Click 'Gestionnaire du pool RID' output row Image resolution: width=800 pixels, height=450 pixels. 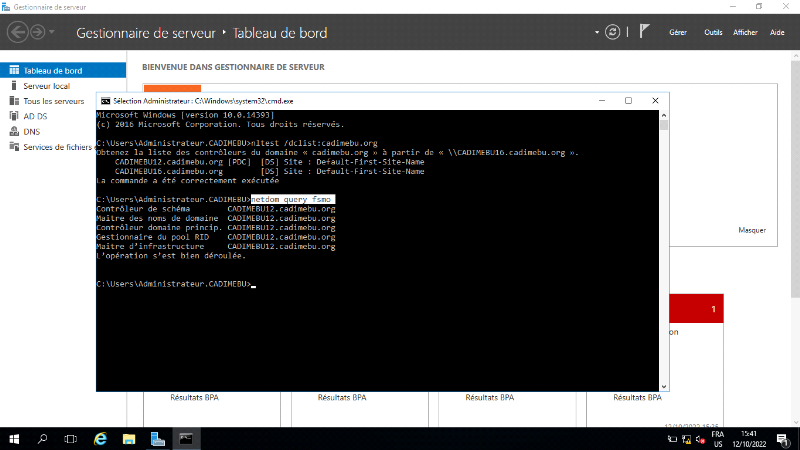point(216,237)
